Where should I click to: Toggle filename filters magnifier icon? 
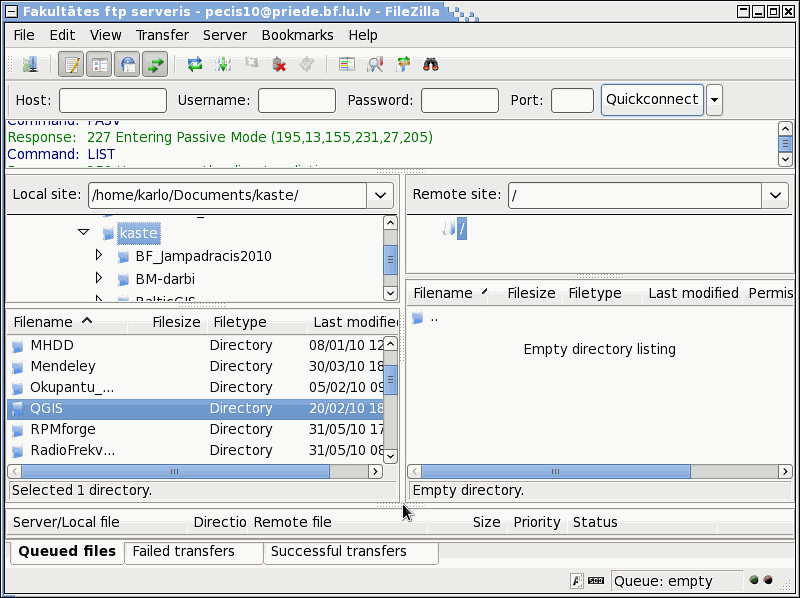tap(375, 65)
